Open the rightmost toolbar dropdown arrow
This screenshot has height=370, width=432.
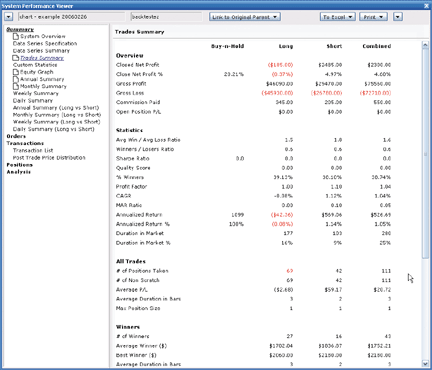click(x=398, y=17)
